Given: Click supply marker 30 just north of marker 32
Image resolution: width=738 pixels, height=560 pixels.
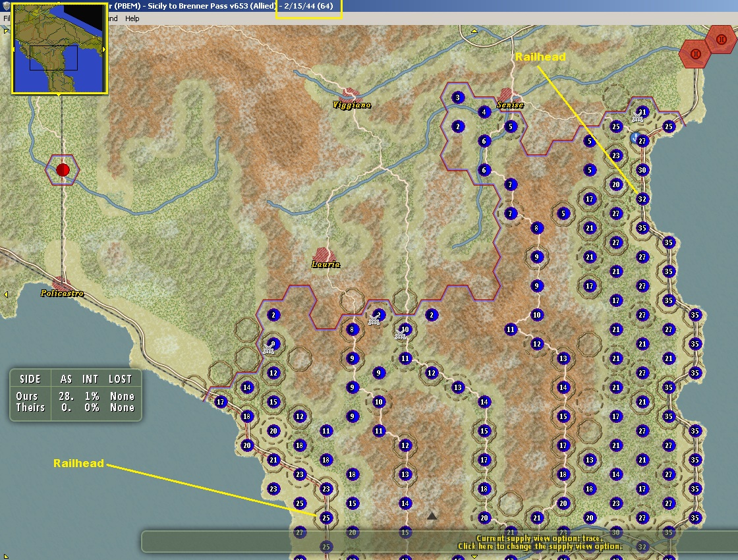Looking at the screenshot, I should (642, 170).
